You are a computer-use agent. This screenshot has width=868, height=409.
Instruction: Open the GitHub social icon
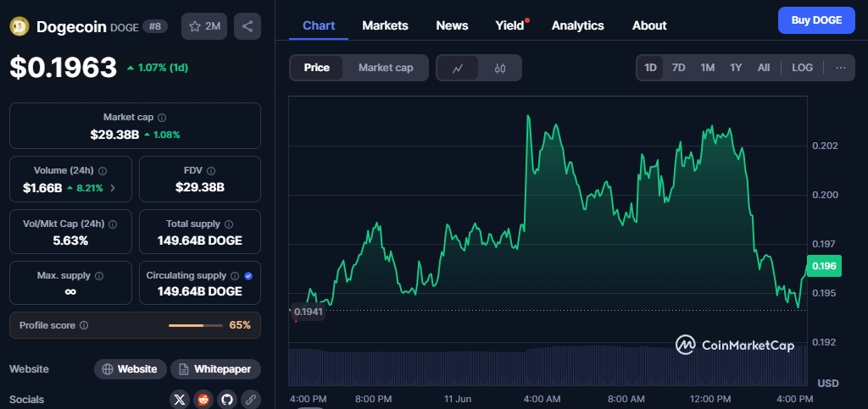(x=226, y=399)
